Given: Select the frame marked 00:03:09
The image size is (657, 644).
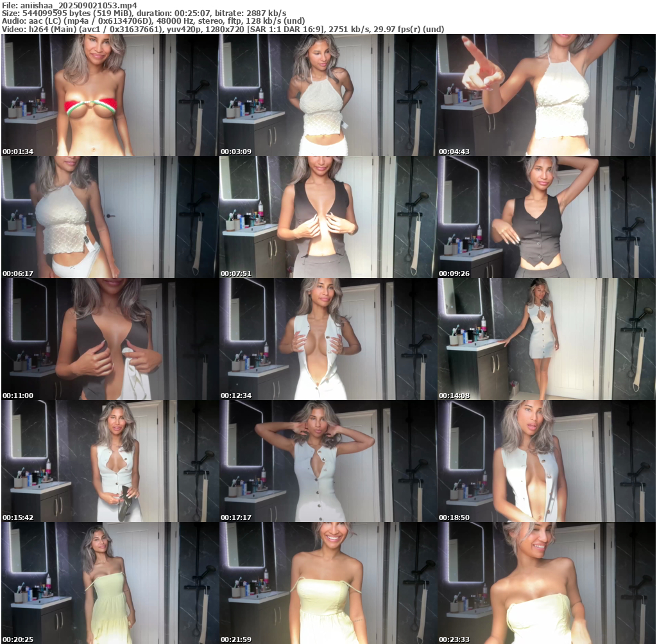Looking at the screenshot, I should 328,95.
